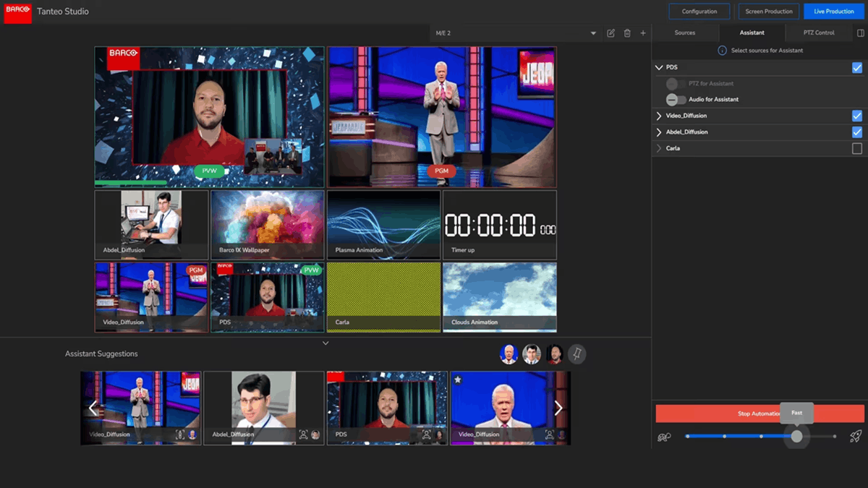
Task: Open the M/E 2 dropdown
Action: (x=593, y=33)
